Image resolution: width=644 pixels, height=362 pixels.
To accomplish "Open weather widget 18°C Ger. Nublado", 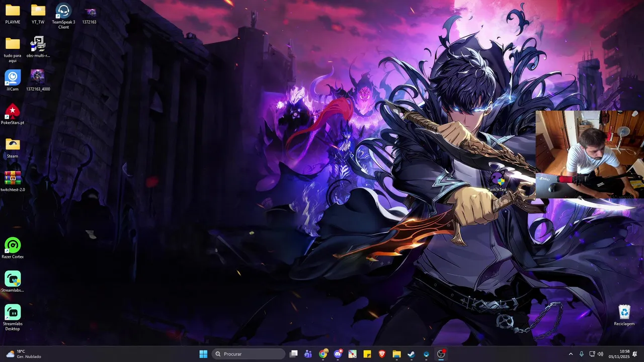I will pyautogui.click(x=23, y=354).
